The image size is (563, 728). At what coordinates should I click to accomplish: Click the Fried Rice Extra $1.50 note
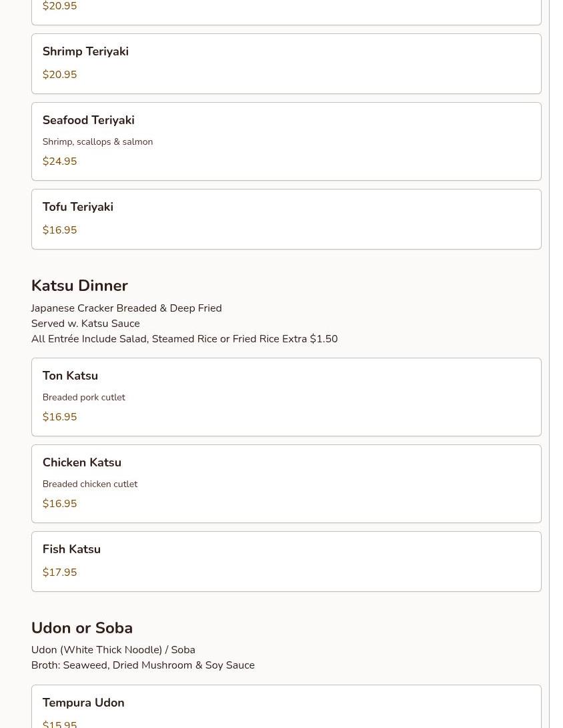[x=285, y=339]
